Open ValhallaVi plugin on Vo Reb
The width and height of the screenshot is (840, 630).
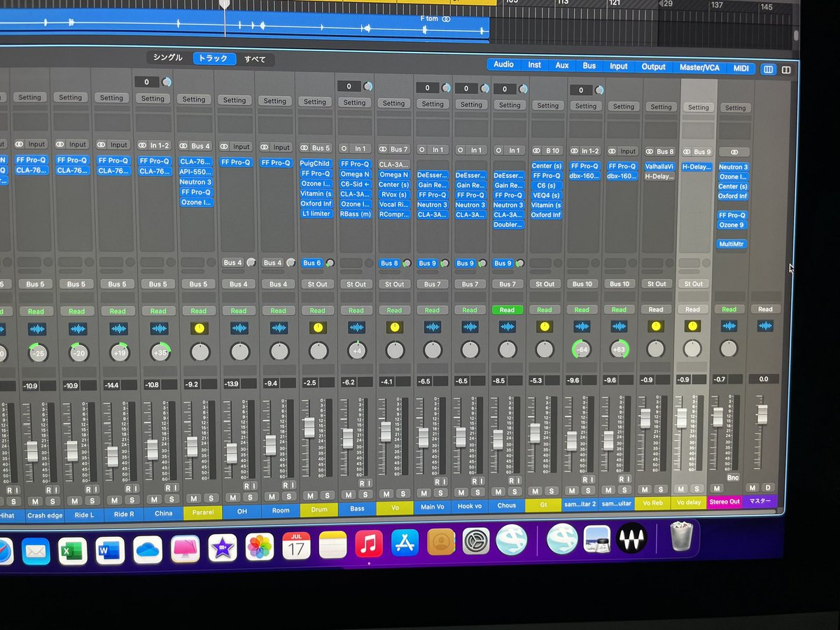tap(658, 167)
